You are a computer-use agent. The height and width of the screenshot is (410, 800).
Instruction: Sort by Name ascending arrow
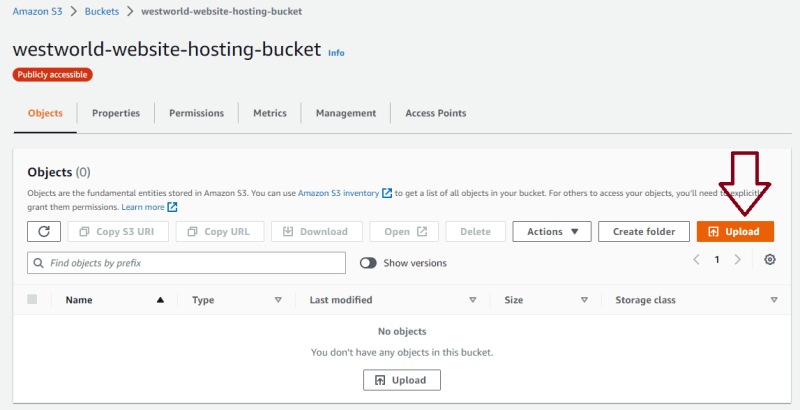pyautogui.click(x=160, y=300)
